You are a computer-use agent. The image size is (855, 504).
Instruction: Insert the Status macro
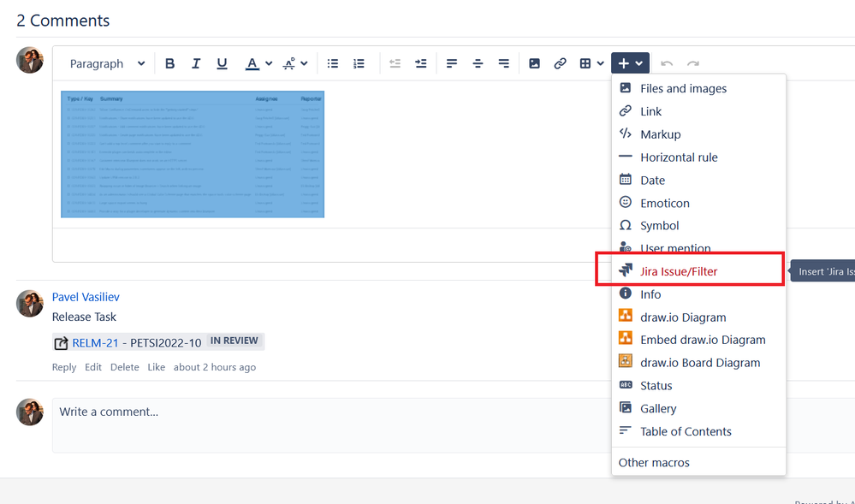coord(698,385)
